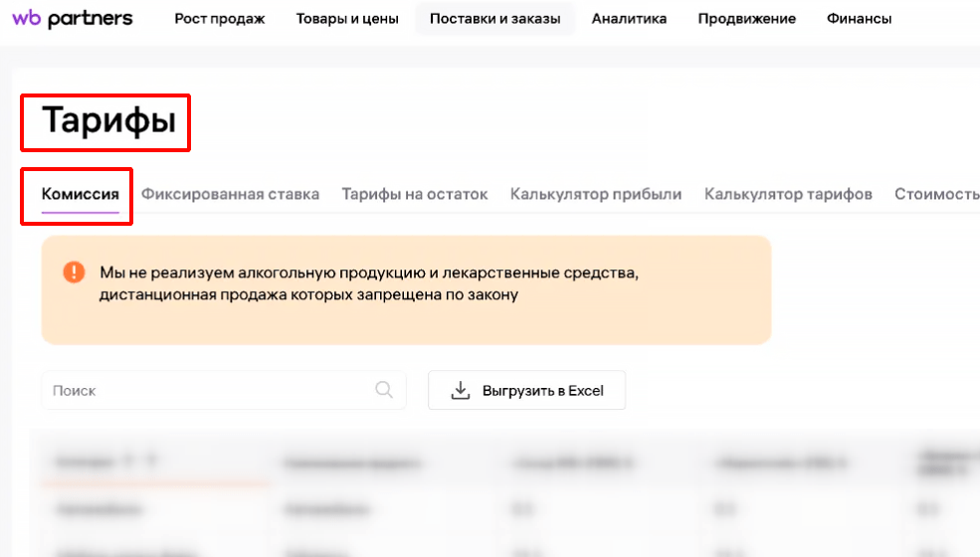Click the Тарифы page heading
This screenshot has width=980, height=557.
108,120
